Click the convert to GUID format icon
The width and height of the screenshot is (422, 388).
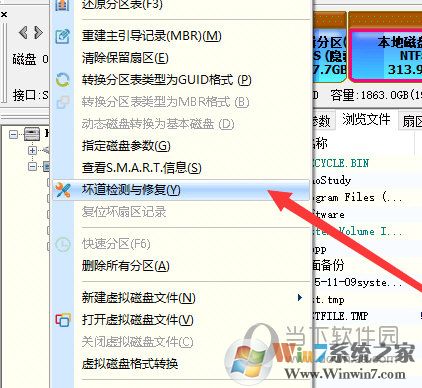[x=62, y=80]
